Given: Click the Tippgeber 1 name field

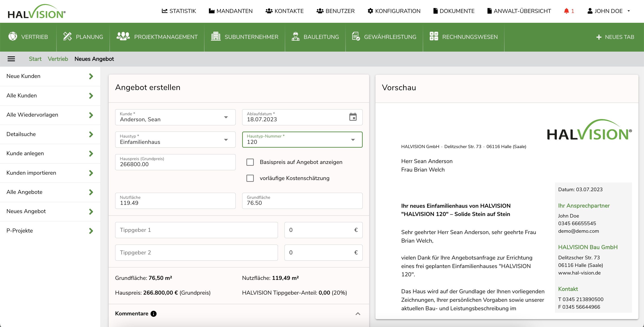Looking at the screenshot, I should (196, 230).
